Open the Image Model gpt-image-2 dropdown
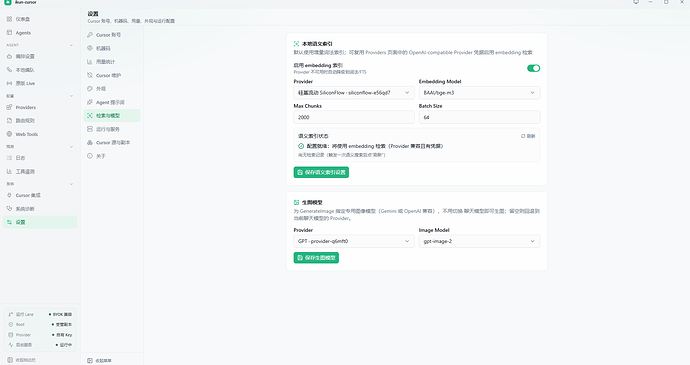The height and width of the screenshot is (365, 690). (x=479, y=241)
